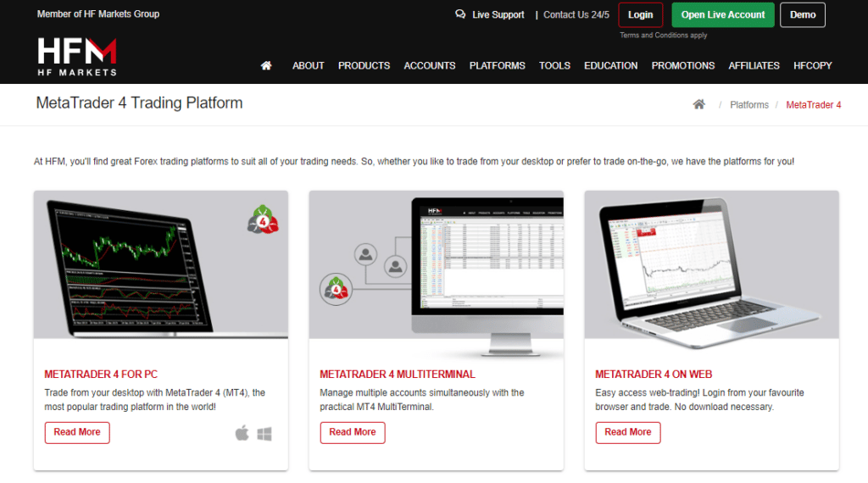Click Contact Us 24/5 link
Screen dimensions: 868x483
[x=576, y=15]
